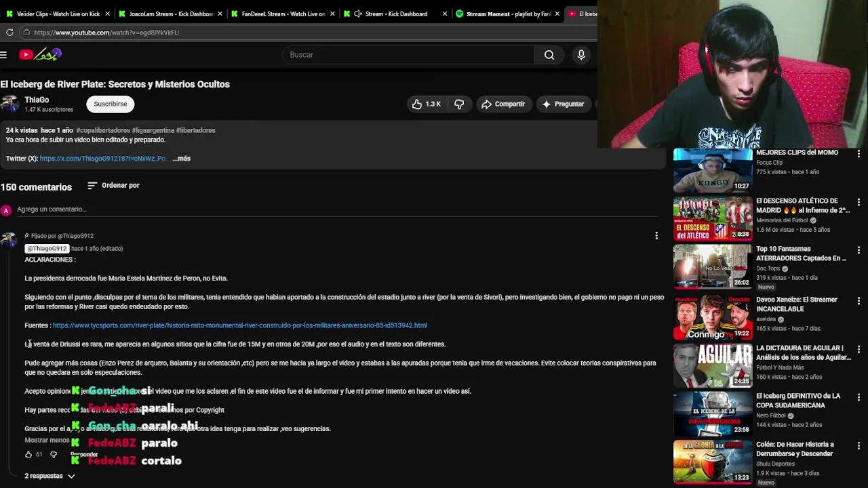
Task: Close the FanDeeel Stream tab
Action: (x=332, y=14)
